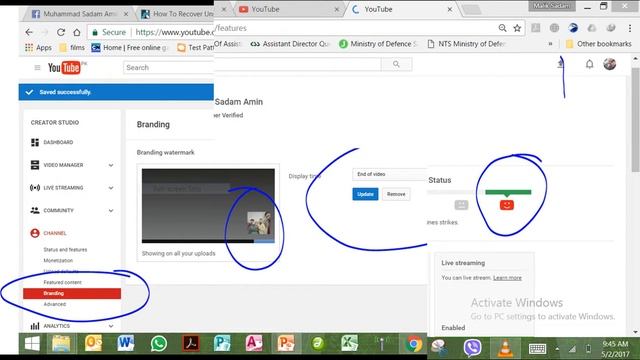The height and width of the screenshot is (360, 640).
Task: Open NTS Ministry of Defence bookmark
Action: click(467, 44)
